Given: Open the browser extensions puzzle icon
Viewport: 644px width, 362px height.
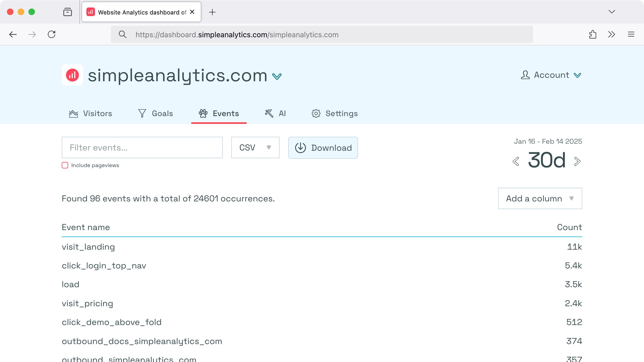Looking at the screenshot, I should click(x=593, y=34).
